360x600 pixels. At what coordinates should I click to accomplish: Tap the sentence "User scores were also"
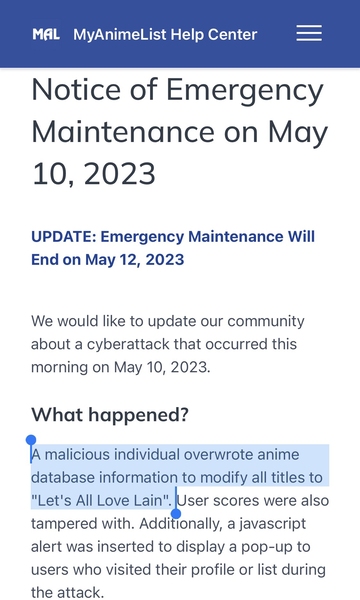pyautogui.click(x=253, y=501)
